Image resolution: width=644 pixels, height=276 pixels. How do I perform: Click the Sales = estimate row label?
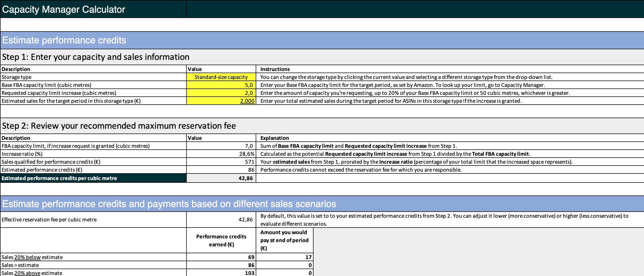[20, 265]
